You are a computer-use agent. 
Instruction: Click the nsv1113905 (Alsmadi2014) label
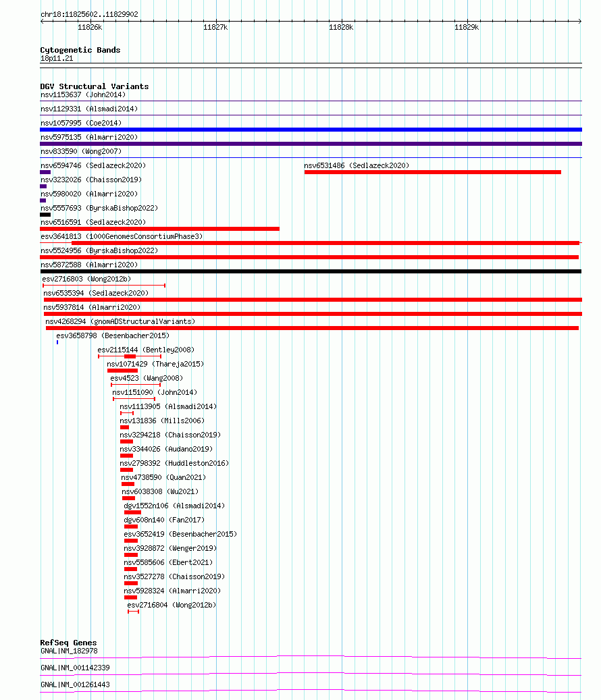point(168,406)
